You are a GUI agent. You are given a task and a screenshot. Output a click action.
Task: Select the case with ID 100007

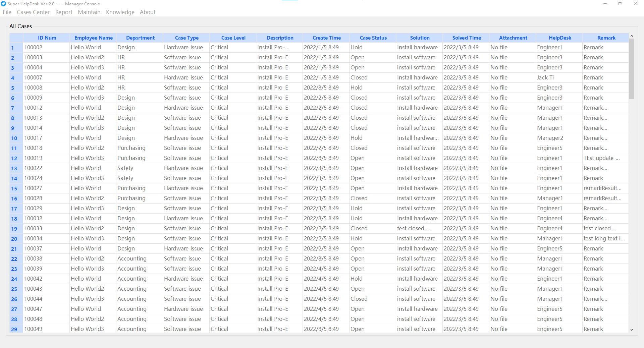33,77
